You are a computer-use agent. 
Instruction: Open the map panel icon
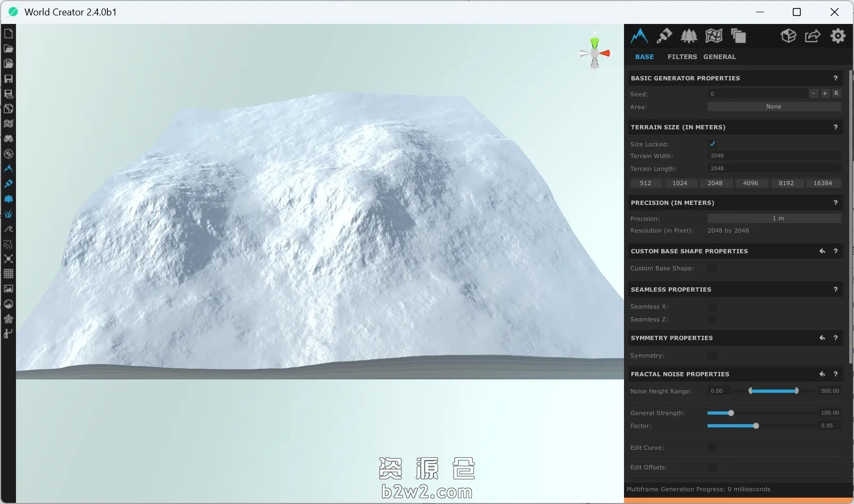(713, 36)
